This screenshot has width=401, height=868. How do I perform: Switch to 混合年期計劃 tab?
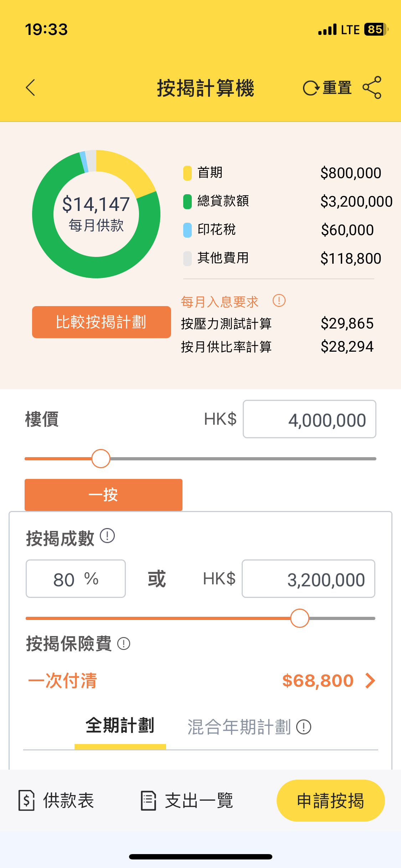[239, 727]
